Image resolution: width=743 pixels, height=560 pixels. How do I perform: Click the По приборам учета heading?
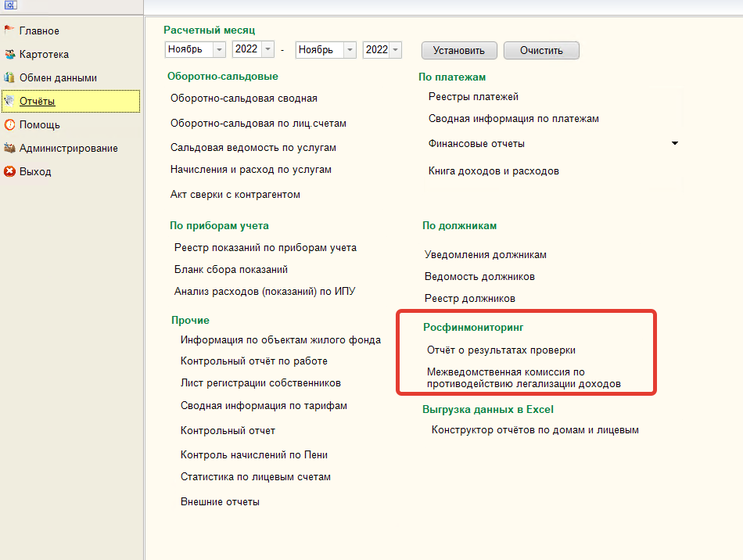coord(220,226)
